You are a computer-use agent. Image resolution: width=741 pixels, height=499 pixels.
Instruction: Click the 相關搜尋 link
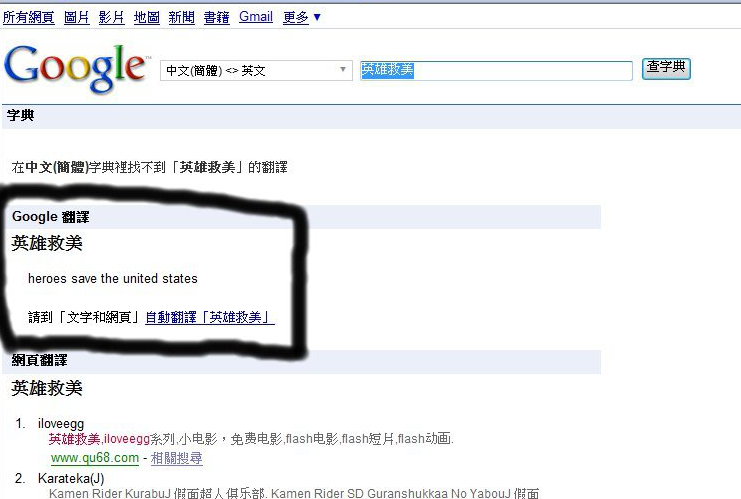coord(177,458)
